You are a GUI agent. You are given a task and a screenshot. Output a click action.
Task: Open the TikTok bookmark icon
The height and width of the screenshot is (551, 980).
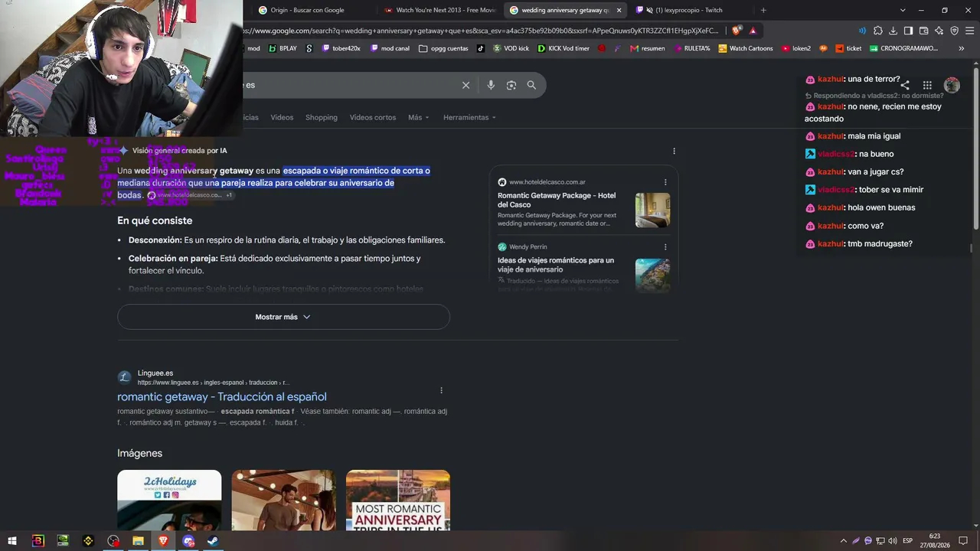[x=481, y=48]
